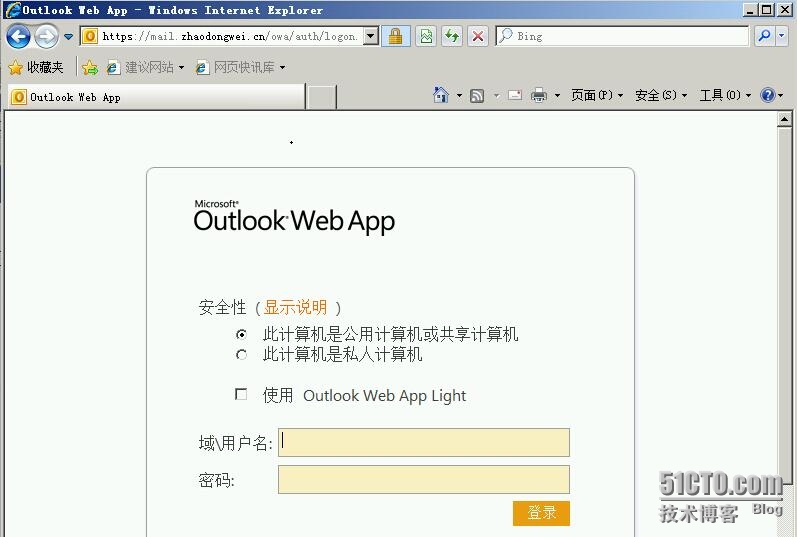
Task: Expand the print options dropdown arrow
Action: click(x=558, y=96)
